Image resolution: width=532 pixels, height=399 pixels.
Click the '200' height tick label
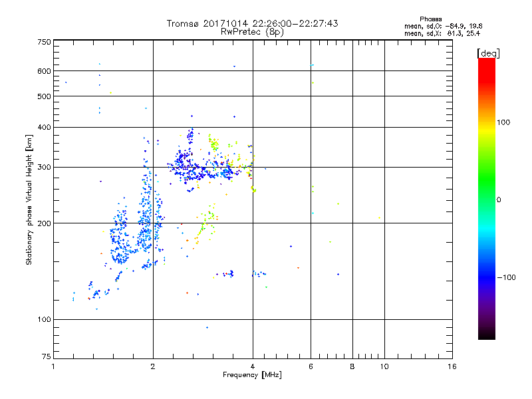click(45, 223)
